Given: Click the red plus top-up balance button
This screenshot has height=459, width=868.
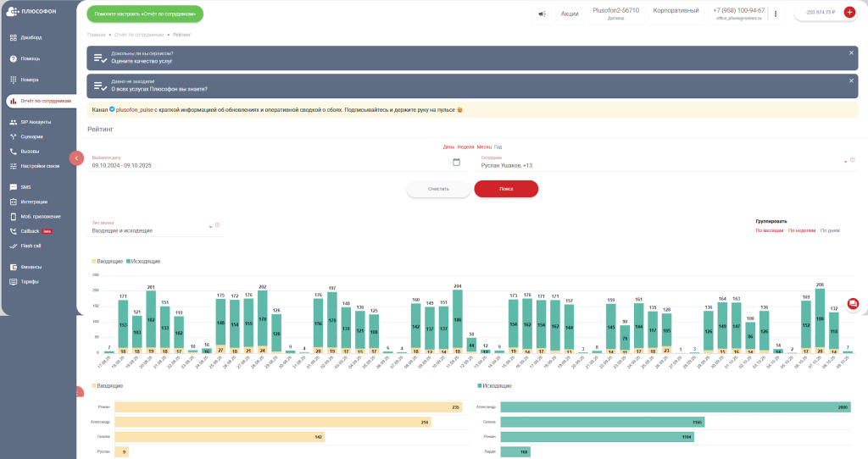Looking at the screenshot, I should (x=849, y=13).
